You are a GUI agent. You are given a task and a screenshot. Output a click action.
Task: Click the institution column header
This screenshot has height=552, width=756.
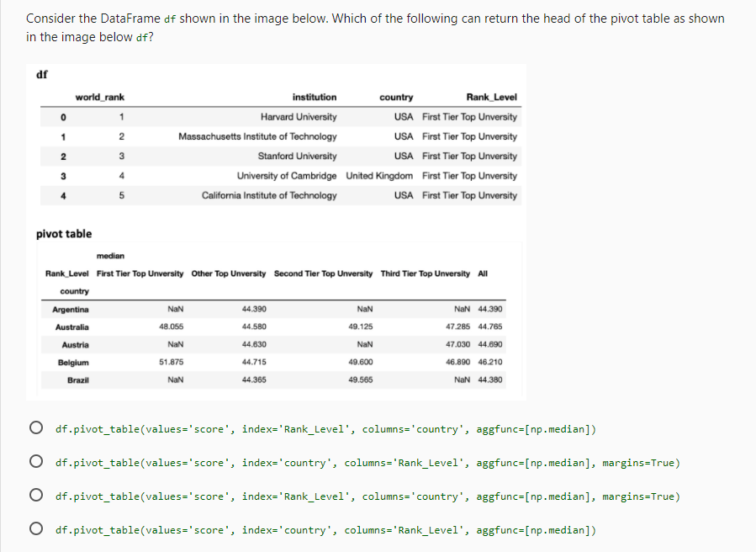(x=314, y=97)
